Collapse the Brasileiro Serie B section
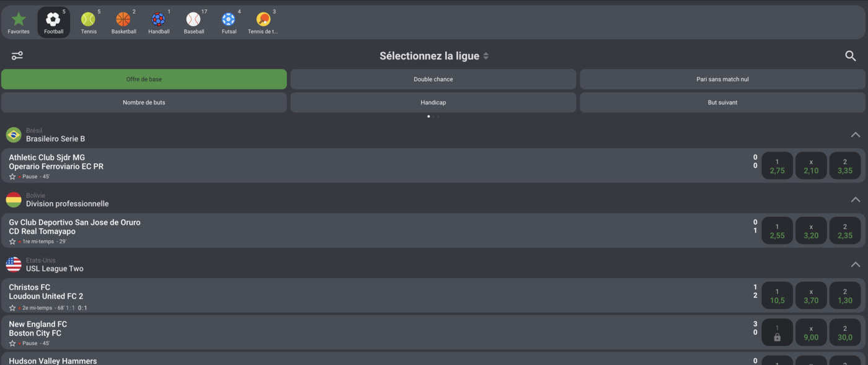This screenshot has height=365, width=868. point(856,135)
